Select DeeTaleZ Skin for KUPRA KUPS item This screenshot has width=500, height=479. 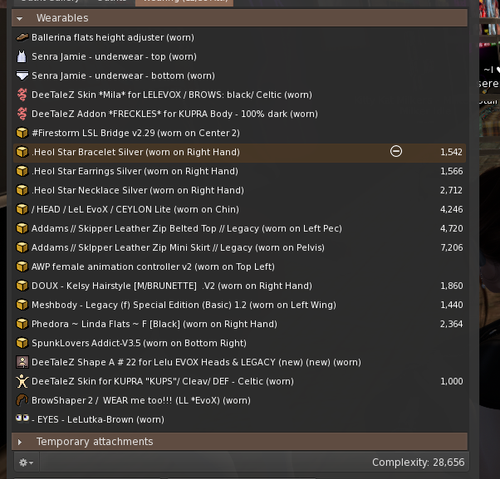tap(239, 381)
